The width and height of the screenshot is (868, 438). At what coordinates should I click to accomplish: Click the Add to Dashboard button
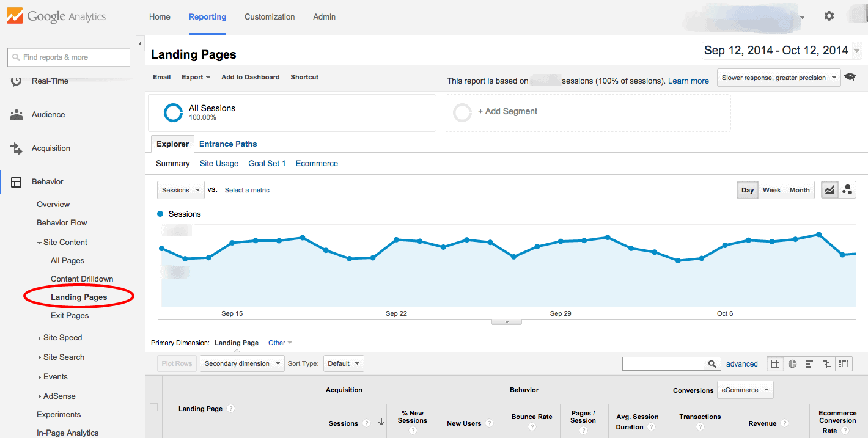tap(250, 77)
